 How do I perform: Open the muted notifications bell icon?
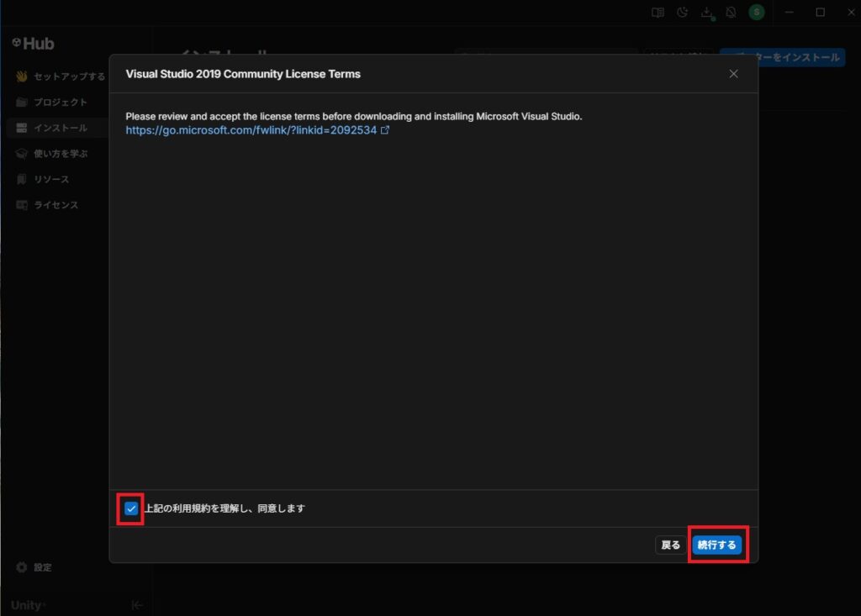pos(731,12)
